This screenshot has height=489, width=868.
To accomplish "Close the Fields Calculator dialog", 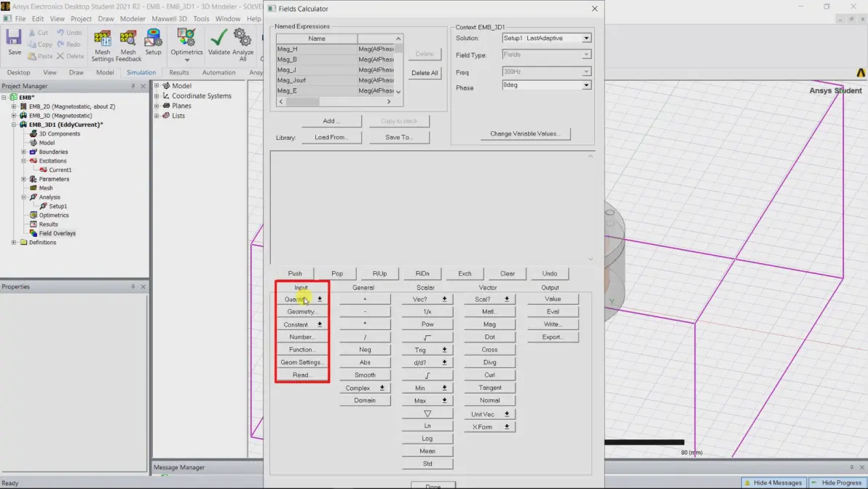I will [x=594, y=9].
